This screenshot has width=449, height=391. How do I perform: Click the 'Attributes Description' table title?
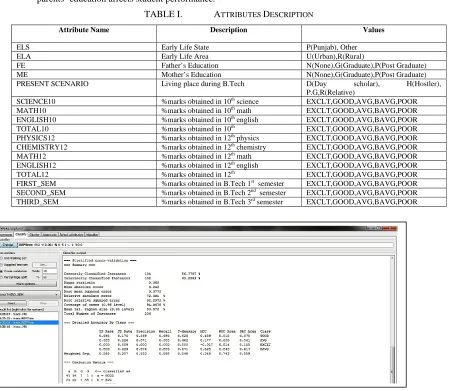(x=263, y=14)
